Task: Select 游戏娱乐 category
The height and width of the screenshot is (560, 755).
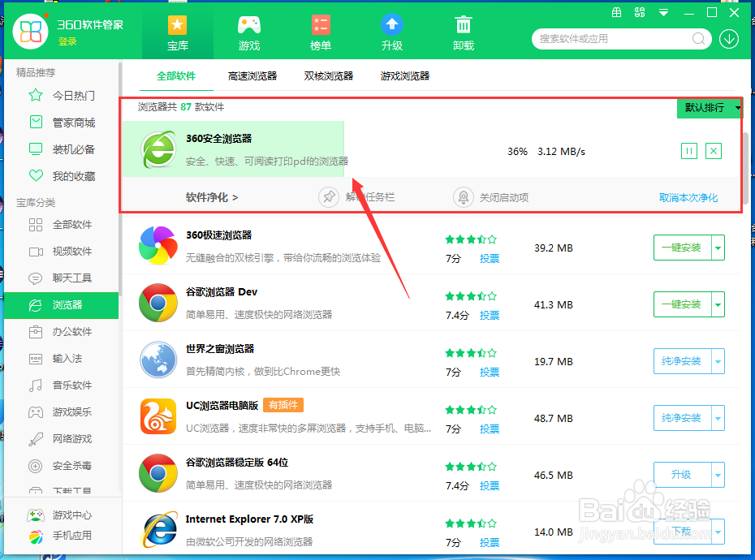Action: tap(62, 412)
